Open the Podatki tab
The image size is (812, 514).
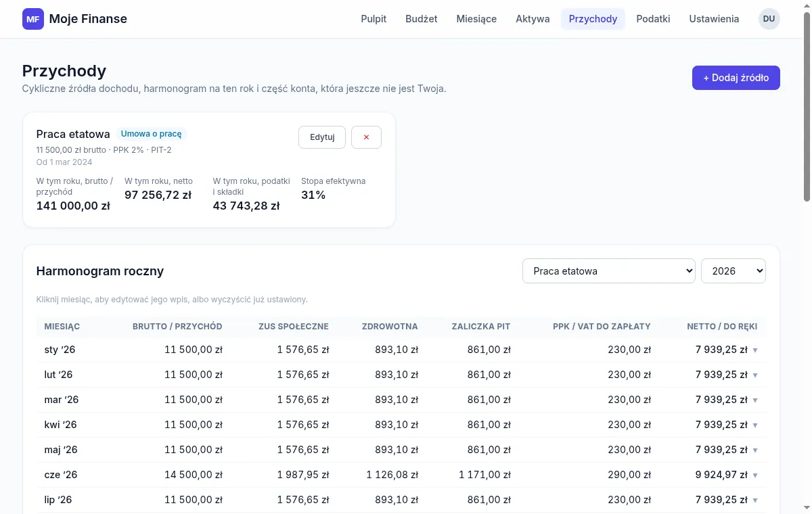pos(653,19)
